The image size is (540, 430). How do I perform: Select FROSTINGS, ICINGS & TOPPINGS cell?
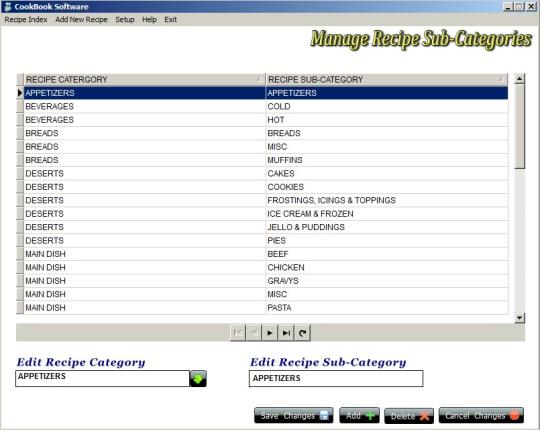click(387, 200)
